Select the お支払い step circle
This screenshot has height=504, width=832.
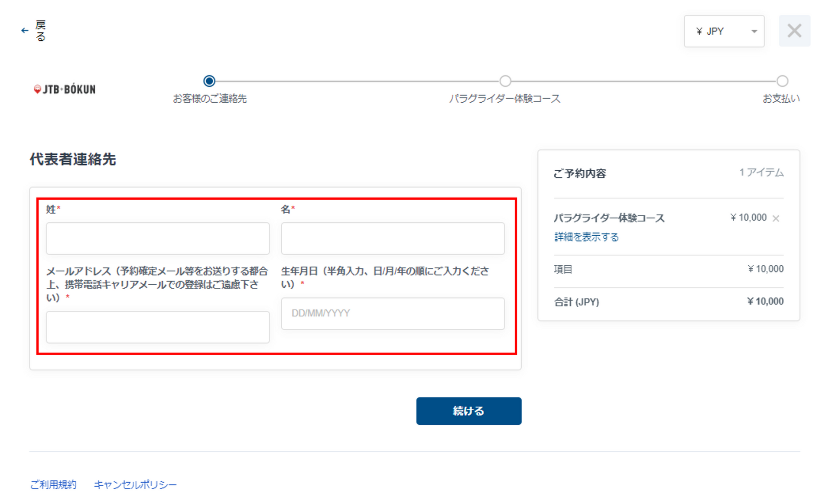point(782,81)
